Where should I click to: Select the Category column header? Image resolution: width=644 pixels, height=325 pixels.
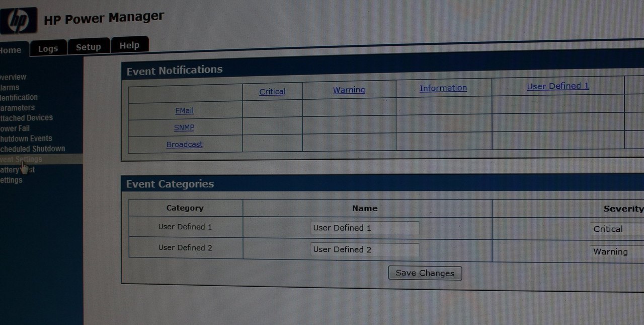(185, 208)
